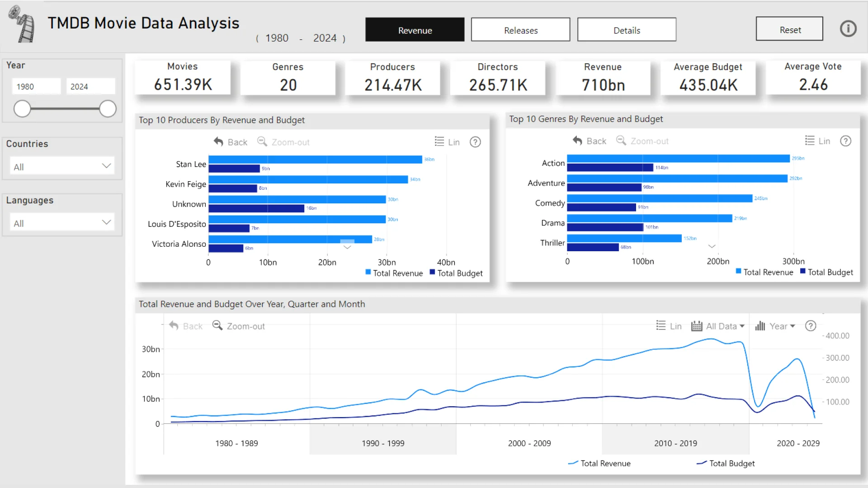Open the All Data calendar dropdown
The width and height of the screenshot is (868, 488).
(x=718, y=326)
